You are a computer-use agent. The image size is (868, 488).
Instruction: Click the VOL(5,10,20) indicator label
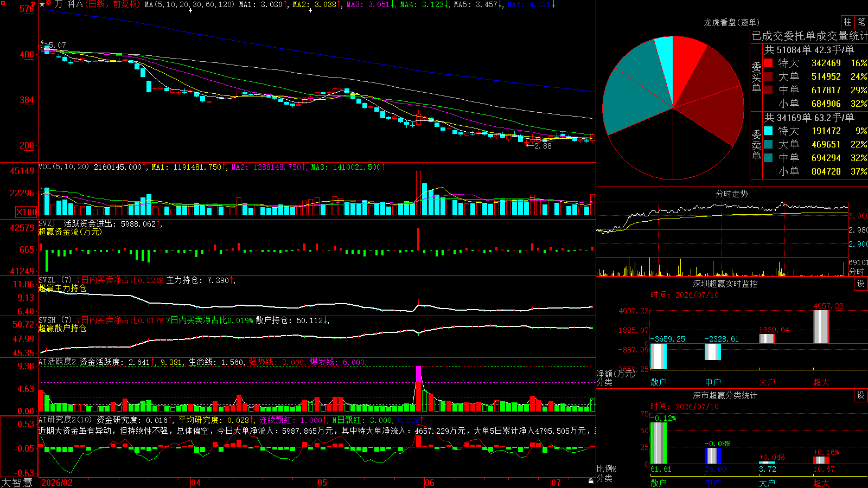(63, 166)
